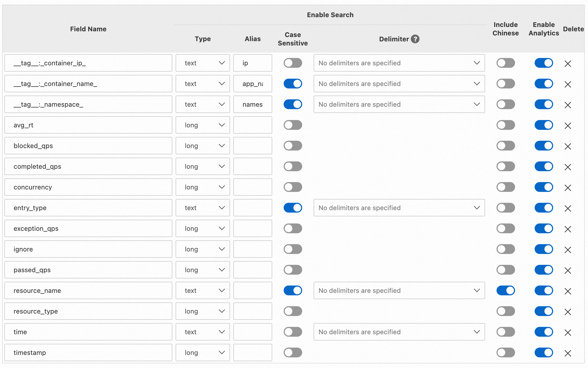Viewport: 588px width, 368px height.
Task: Delete the blocked_qps field row
Action: tap(568, 146)
